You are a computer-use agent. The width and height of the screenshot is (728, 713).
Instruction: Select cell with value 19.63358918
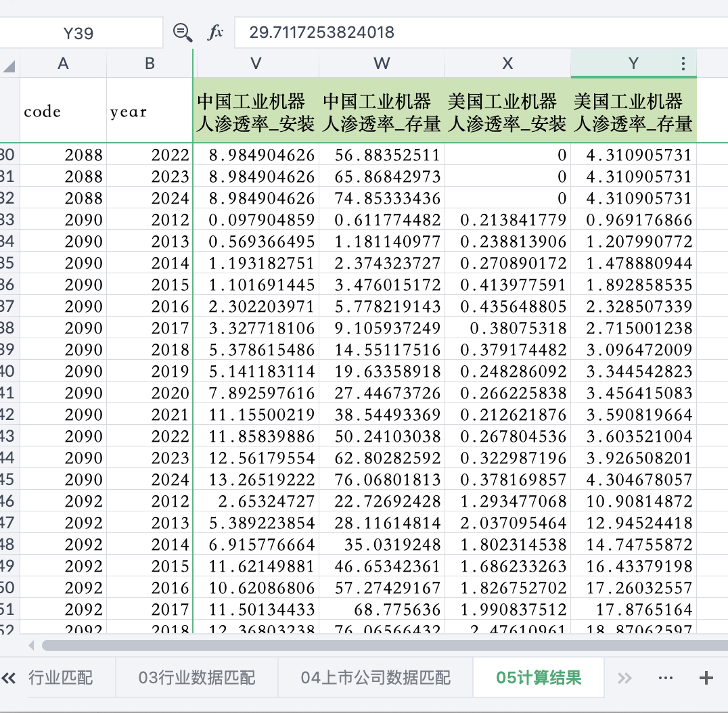click(x=382, y=371)
